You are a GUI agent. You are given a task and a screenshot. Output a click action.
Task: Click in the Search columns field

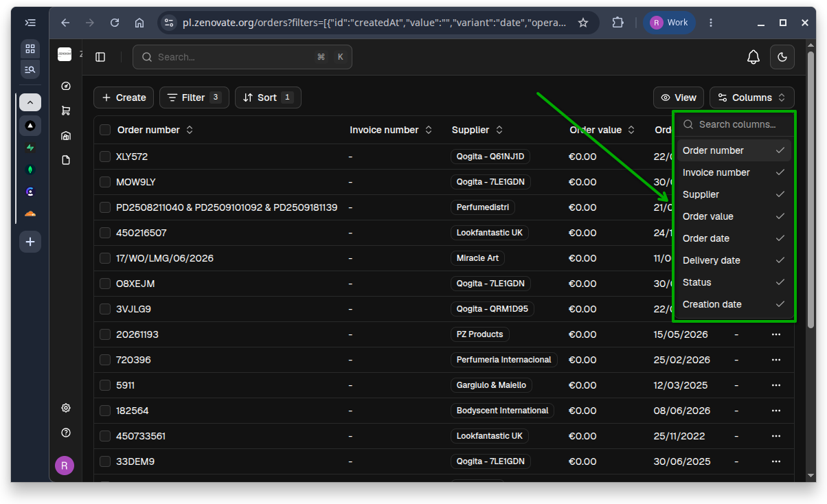click(734, 124)
